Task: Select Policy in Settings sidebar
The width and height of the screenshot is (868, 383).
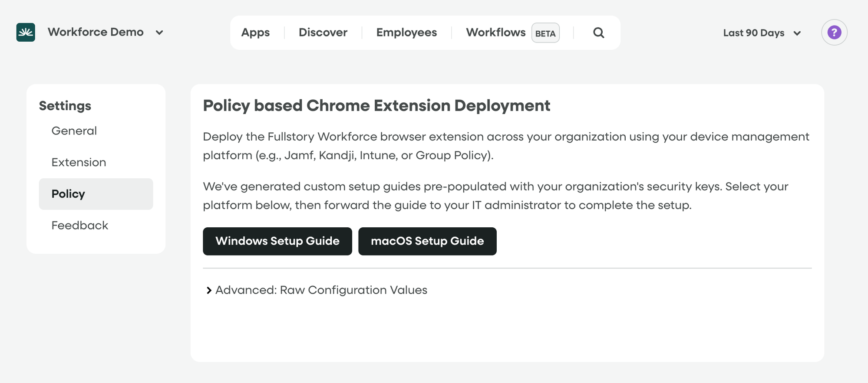Action: 96,194
